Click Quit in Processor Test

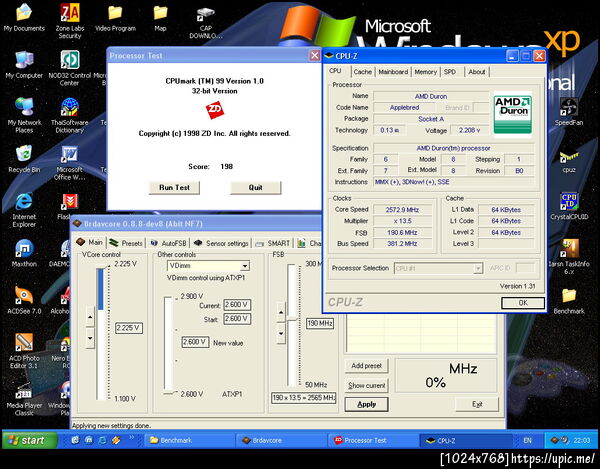(x=255, y=187)
